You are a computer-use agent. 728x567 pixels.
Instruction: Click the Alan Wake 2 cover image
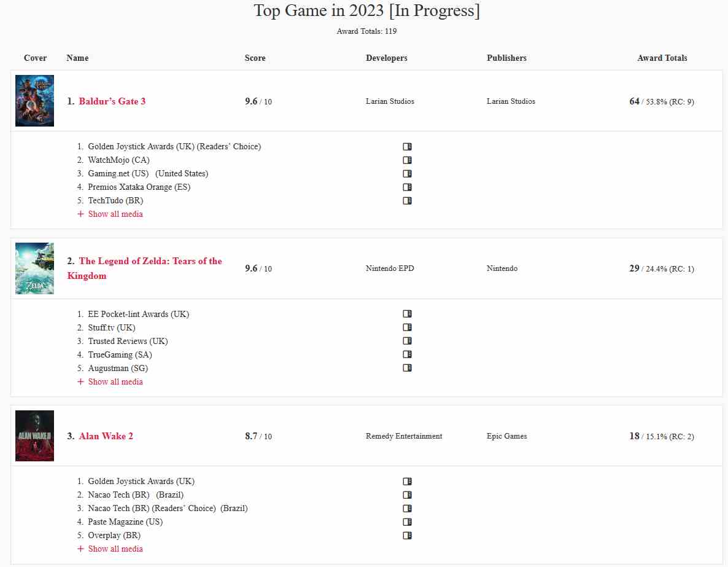35,436
